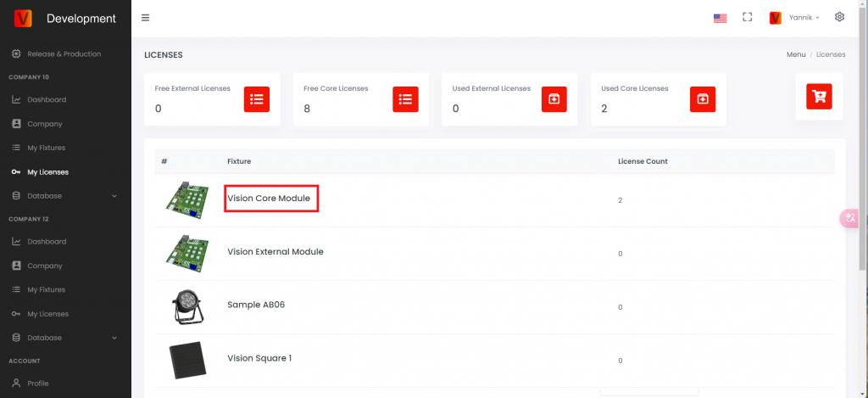Click the Vision Core Module fixture name
868x398 pixels.
[x=269, y=199]
